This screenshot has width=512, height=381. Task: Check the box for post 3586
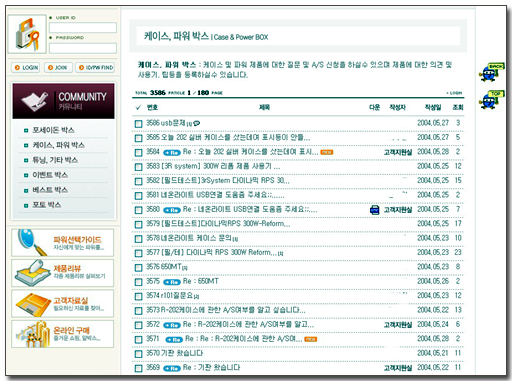click(138, 124)
